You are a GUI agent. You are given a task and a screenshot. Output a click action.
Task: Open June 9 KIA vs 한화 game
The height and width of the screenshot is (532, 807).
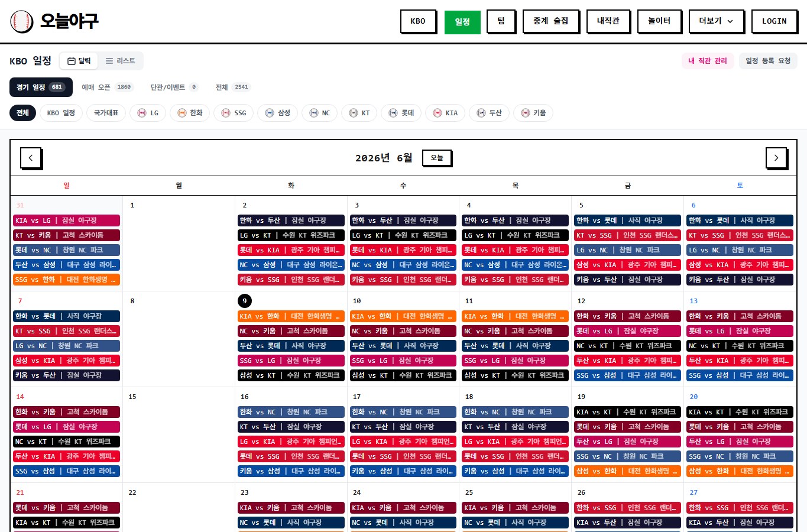click(291, 316)
